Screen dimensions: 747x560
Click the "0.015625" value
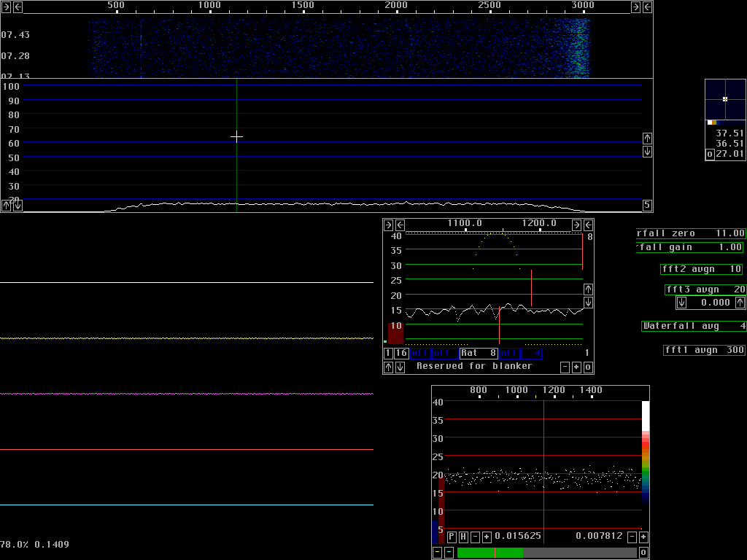click(518, 536)
